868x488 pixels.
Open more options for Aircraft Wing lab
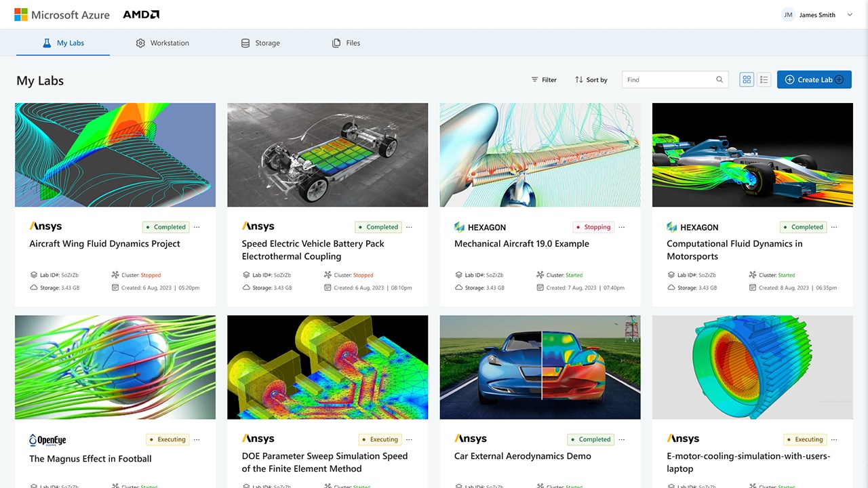pyautogui.click(x=197, y=227)
